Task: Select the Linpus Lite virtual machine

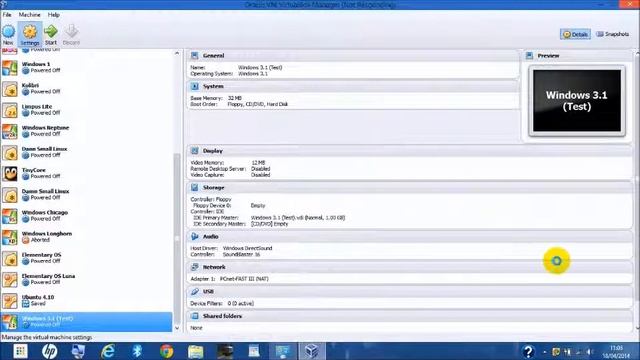Action: (x=87, y=110)
